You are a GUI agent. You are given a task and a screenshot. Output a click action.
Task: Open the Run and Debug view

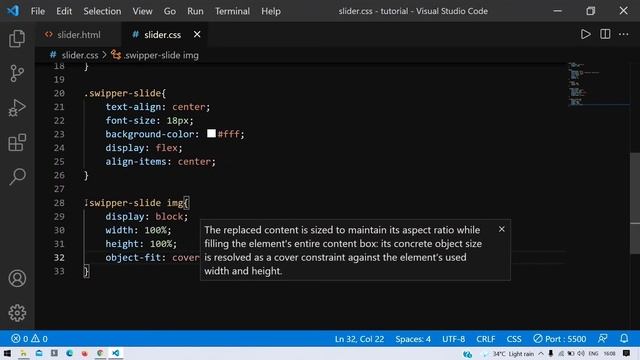(x=17, y=108)
